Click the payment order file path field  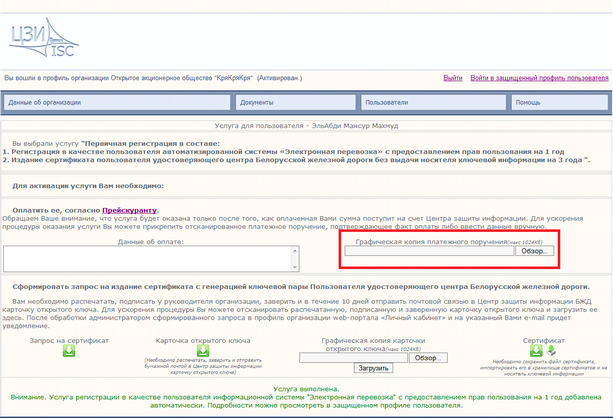tap(429, 251)
